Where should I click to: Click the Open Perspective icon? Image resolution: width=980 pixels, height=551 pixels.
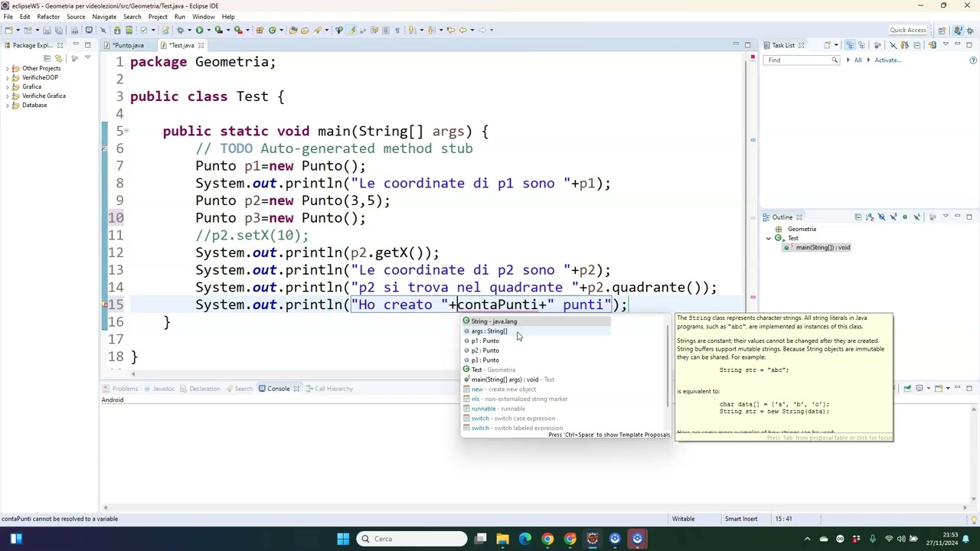(x=942, y=31)
